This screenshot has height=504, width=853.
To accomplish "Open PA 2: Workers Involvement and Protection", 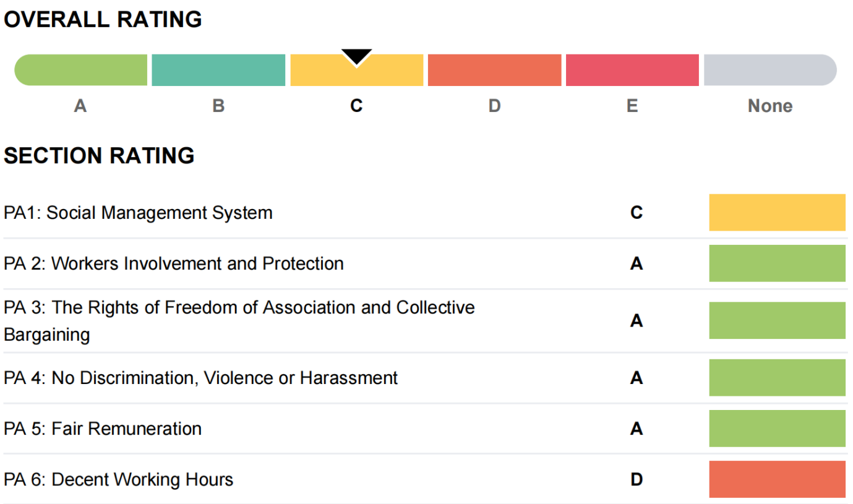I will coord(174,263).
